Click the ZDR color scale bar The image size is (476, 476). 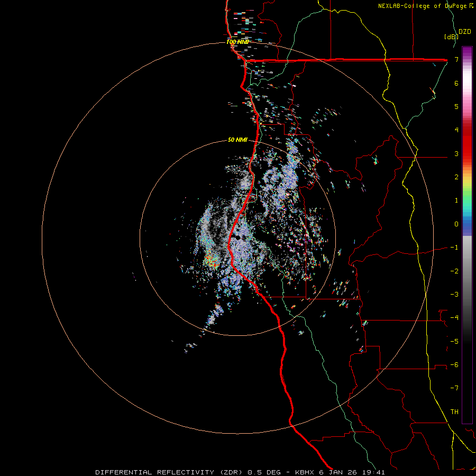pos(467,235)
